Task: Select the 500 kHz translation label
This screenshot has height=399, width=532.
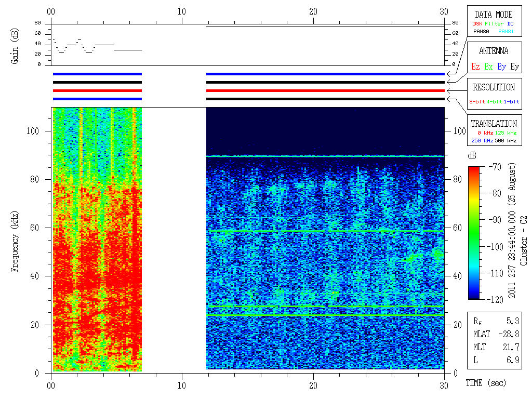Action: click(x=506, y=141)
